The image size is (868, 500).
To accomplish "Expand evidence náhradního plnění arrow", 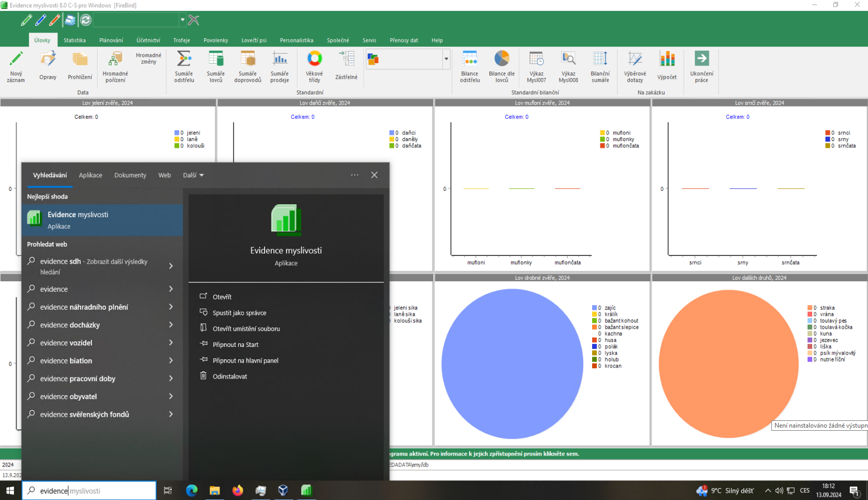I will (x=171, y=307).
